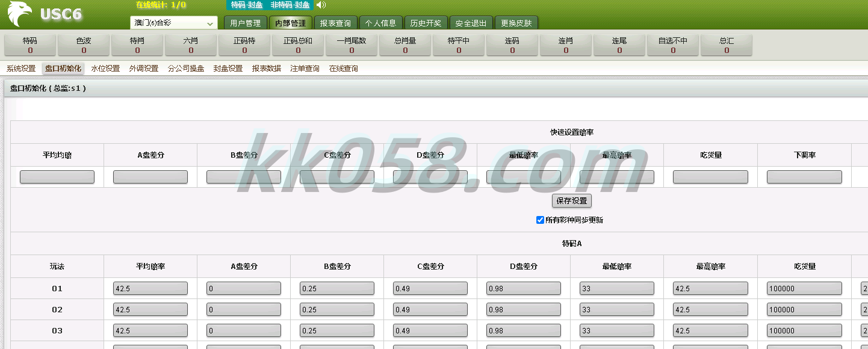Image resolution: width=868 pixels, height=349 pixels.
Task: Click the 快速设置赔率 section heading
Action: tap(572, 132)
